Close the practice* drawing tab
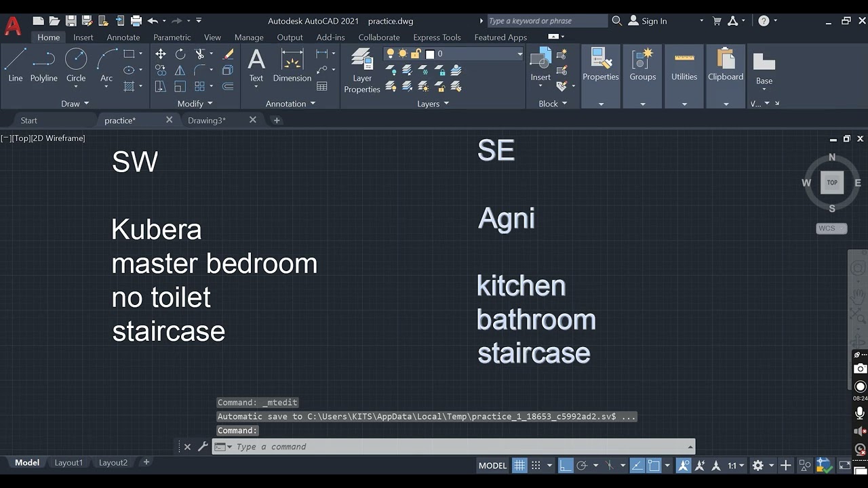868x488 pixels. (x=170, y=120)
